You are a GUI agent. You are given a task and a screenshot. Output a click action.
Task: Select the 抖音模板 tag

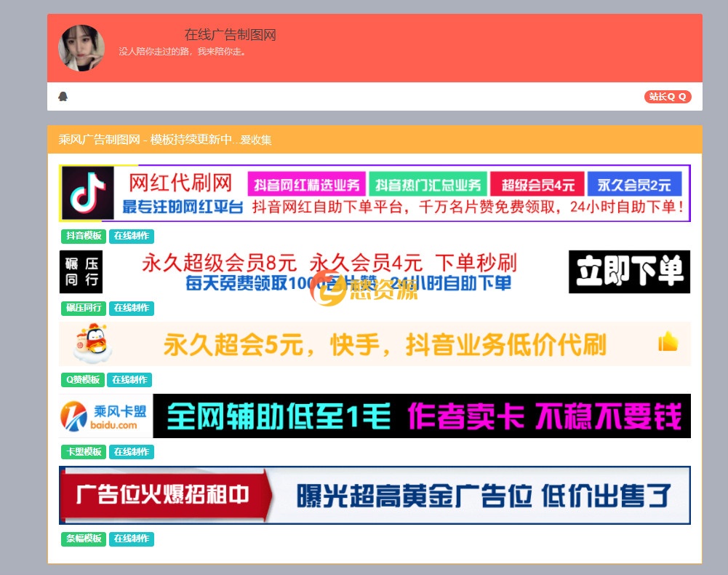click(84, 236)
